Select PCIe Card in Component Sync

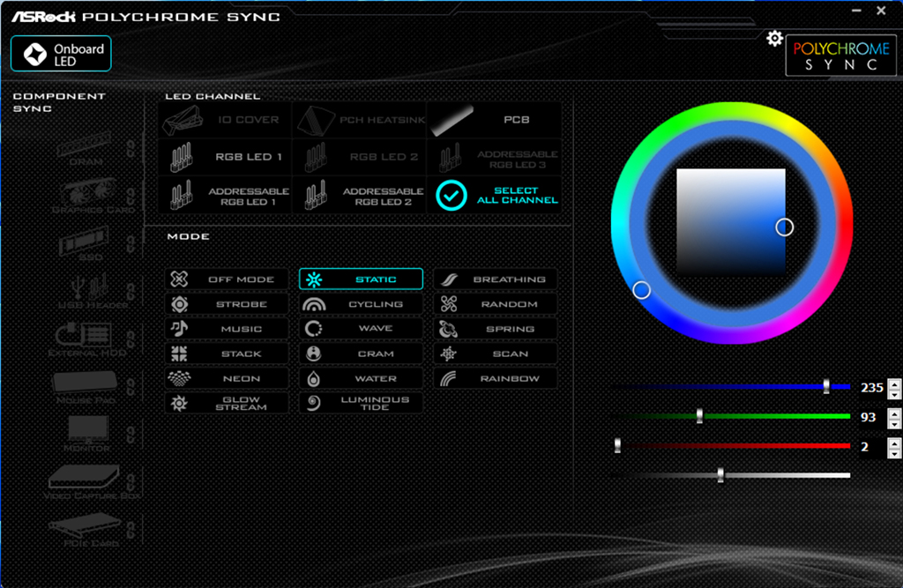[x=84, y=530]
